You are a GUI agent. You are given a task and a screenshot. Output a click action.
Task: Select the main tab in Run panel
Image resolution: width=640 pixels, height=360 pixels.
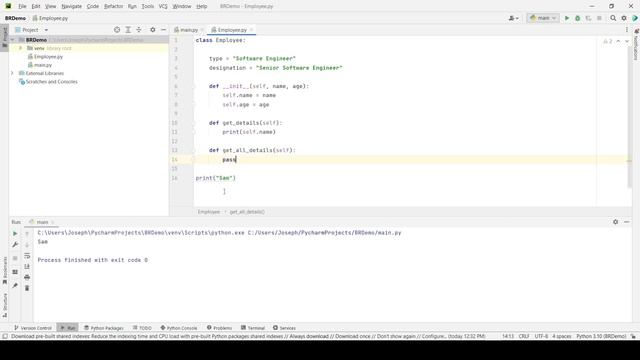(42, 222)
